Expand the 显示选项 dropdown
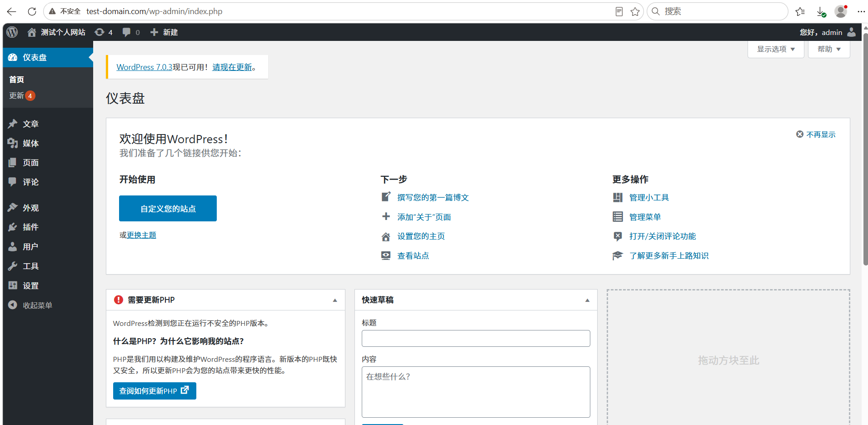The width and height of the screenshot is (868, 425). tap(776, 49)
